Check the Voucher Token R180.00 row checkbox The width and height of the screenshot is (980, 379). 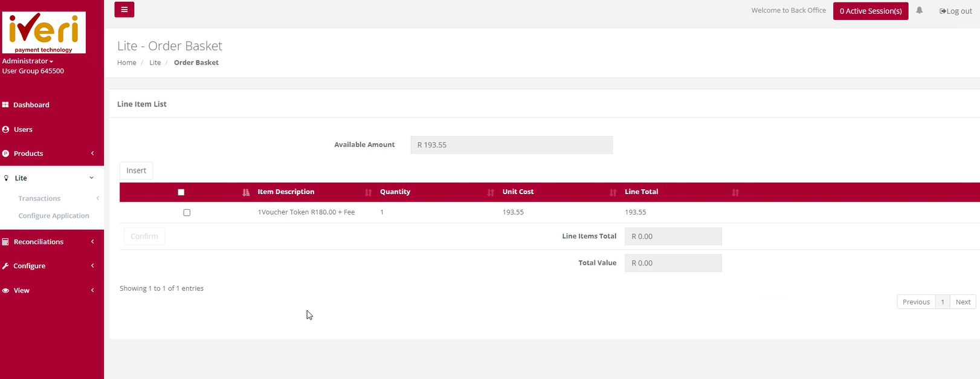[187, 213]
